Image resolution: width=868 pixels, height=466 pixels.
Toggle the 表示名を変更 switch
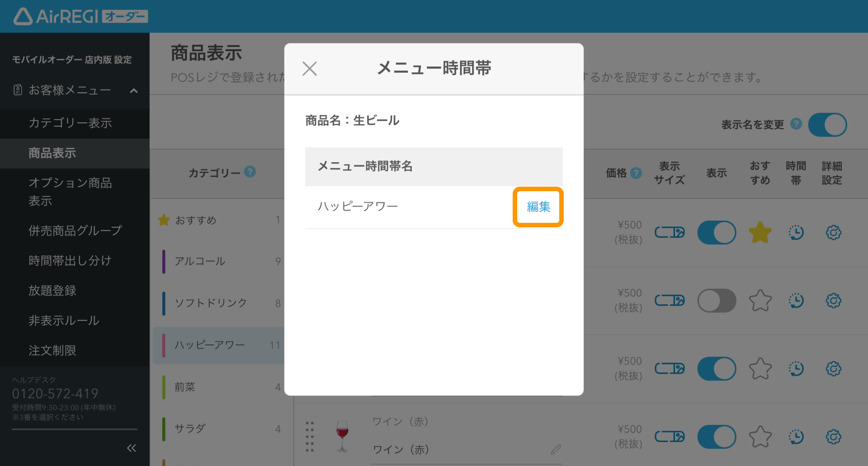[x=827, y=125]
